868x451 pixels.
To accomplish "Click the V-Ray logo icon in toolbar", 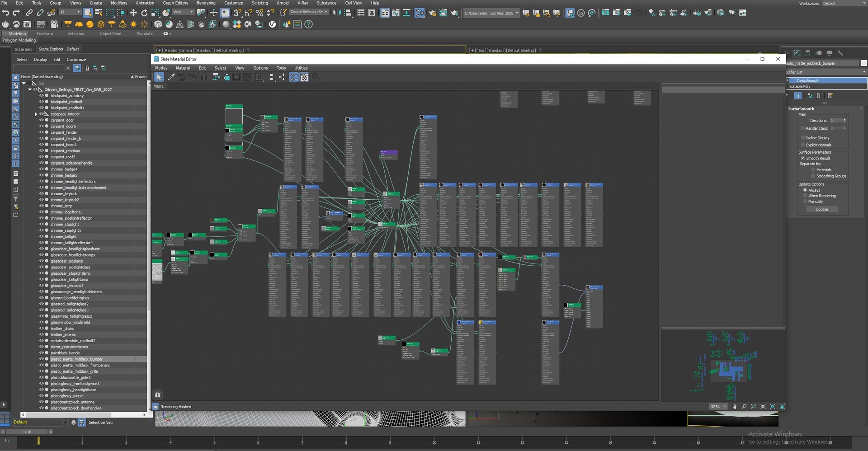I will click(272, 24).
